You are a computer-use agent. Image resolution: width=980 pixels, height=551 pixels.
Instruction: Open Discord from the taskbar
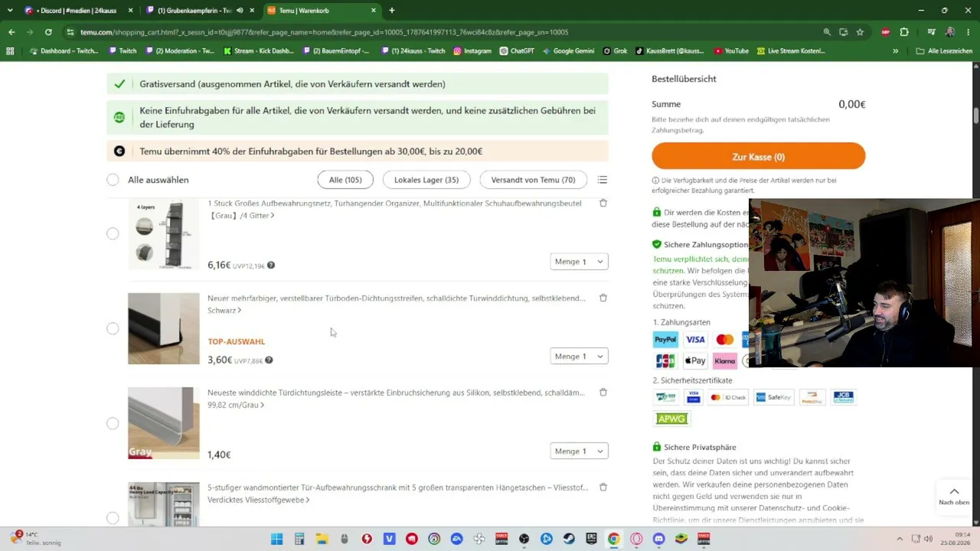coord(659,539)
